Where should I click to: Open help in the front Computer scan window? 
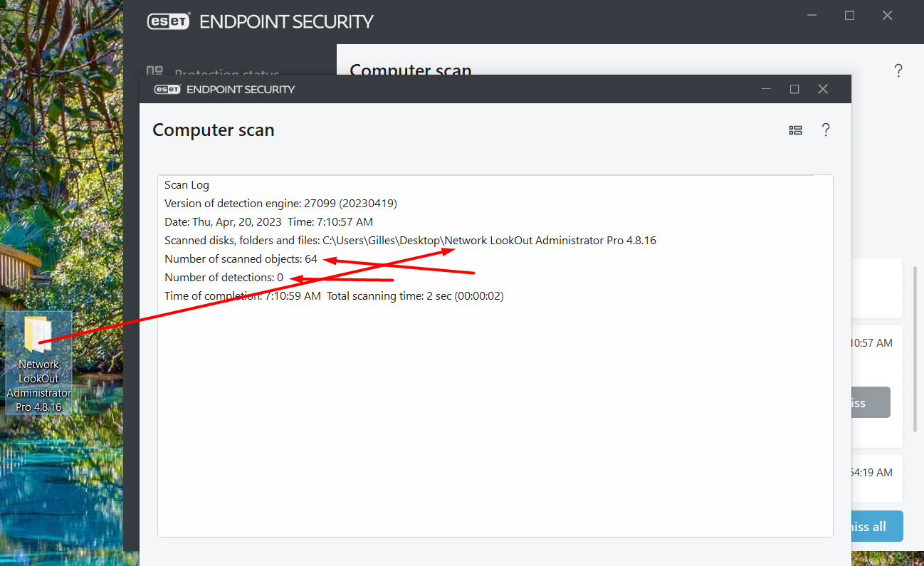click(x=826, y=130)
